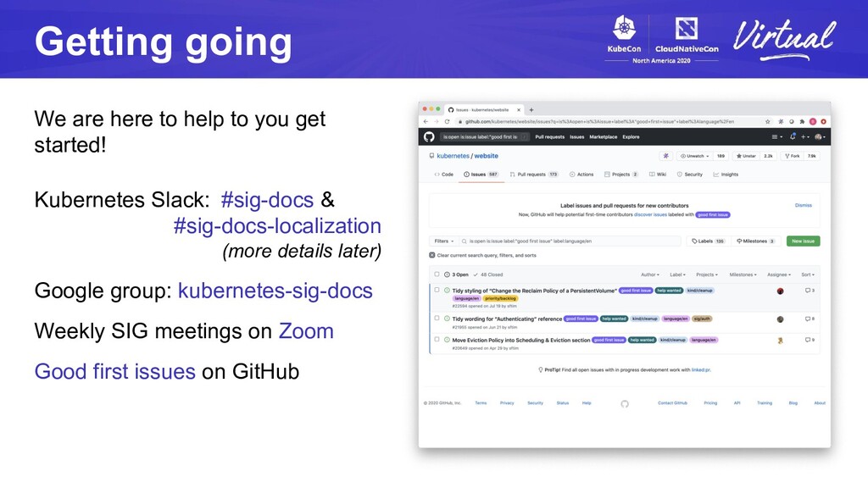The image size is (868, 488).
Task: Click assignee avatar on Move Eviction Policy issue
Action: tap(780, 341)
